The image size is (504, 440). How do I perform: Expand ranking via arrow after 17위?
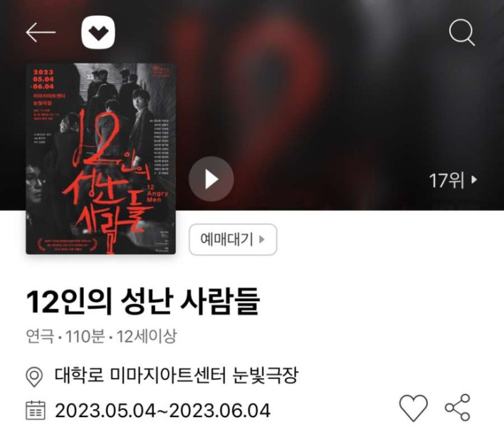(474, 179)
